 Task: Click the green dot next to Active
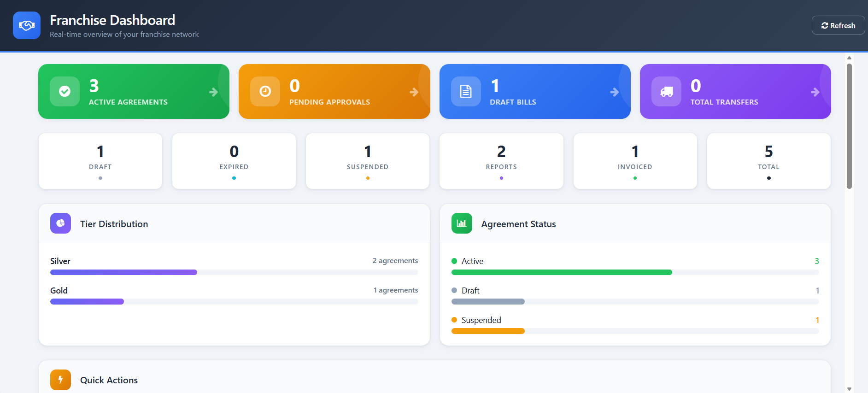click(x=454, y=261)
